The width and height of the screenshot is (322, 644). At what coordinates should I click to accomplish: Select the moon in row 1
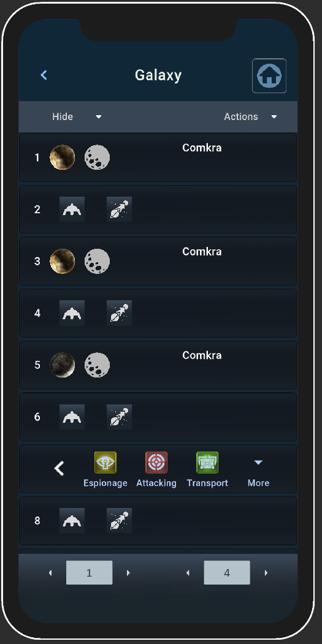point(97,157)
